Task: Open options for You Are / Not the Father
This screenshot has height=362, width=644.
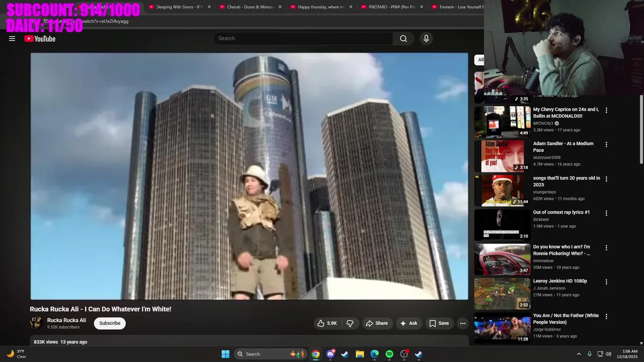Action: point(606,316)
